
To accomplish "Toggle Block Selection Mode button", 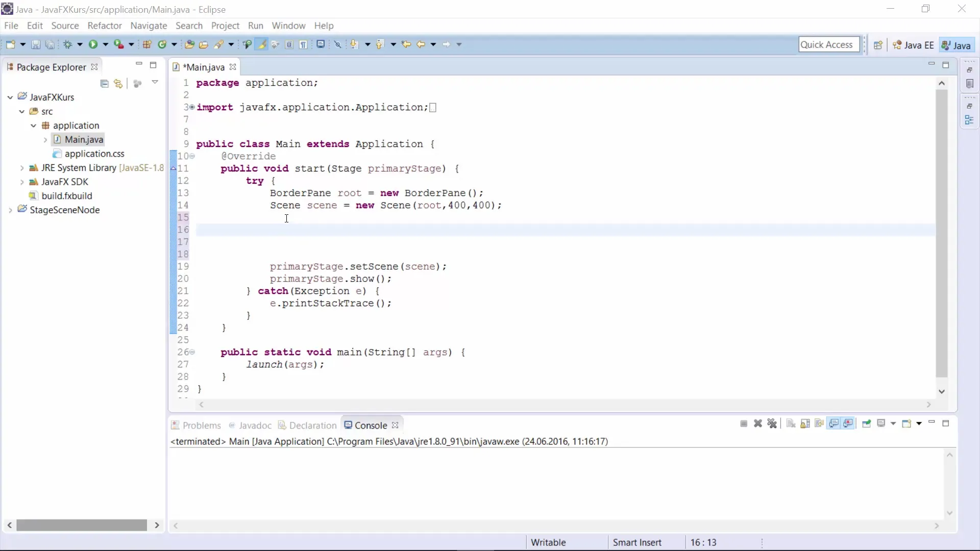I will [x=289, y=44].
